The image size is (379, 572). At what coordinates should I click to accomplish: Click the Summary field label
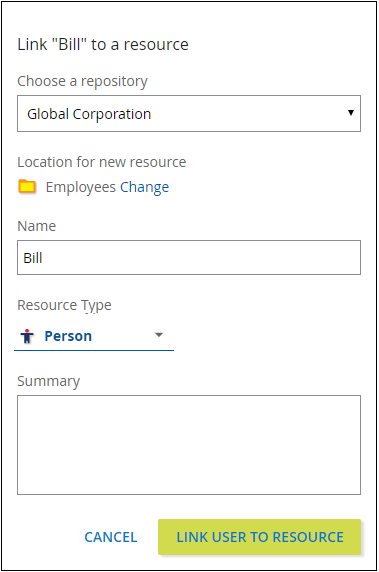pos(49,381)
